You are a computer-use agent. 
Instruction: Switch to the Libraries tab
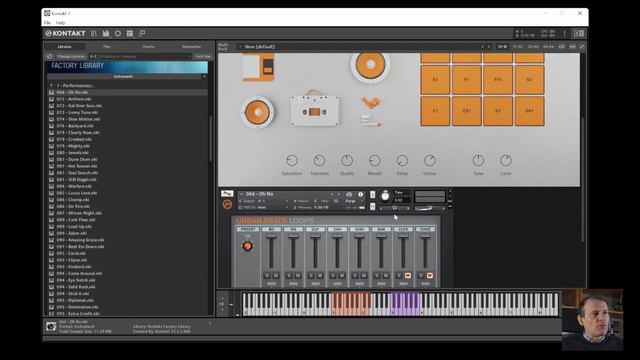click(x=64, y=47)
